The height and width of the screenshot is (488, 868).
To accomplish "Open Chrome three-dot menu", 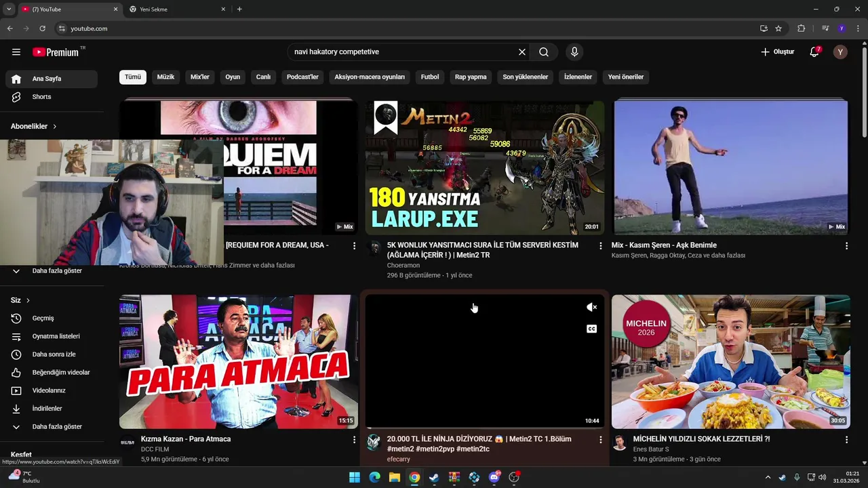I will click(858, 28).
